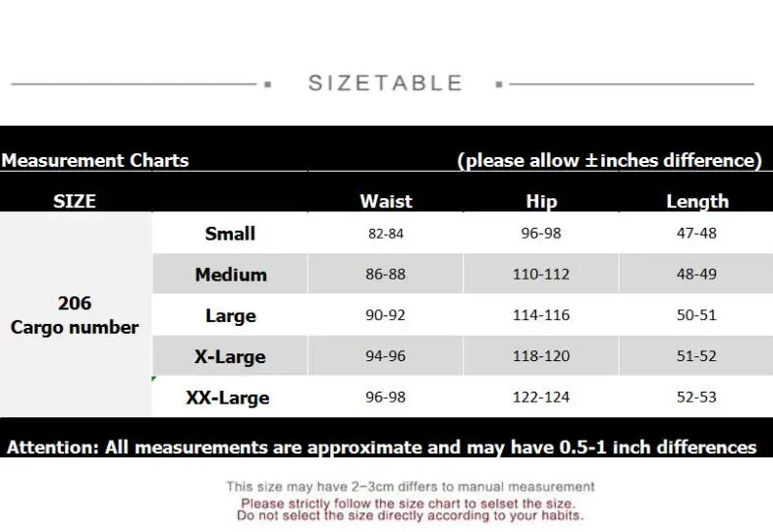Click the SIZE column header
The image size is (773, 532).
pos(75,201)
